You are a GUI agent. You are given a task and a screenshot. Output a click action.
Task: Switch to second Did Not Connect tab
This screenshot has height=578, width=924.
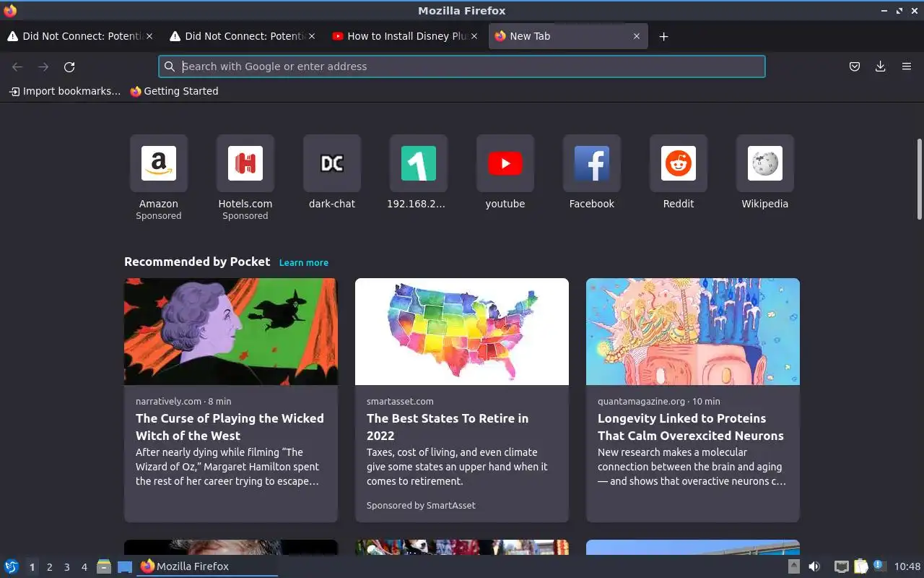pos(242,36)
